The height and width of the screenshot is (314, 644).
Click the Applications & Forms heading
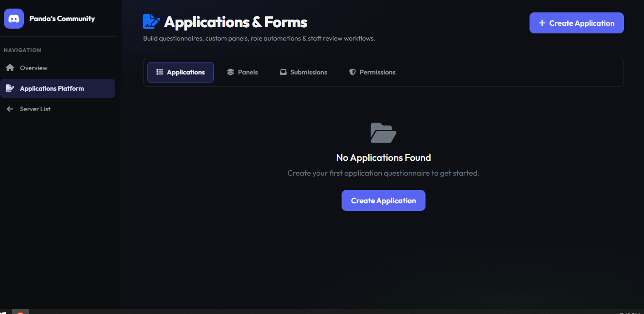pyautogui.click(x=236, y=22)
